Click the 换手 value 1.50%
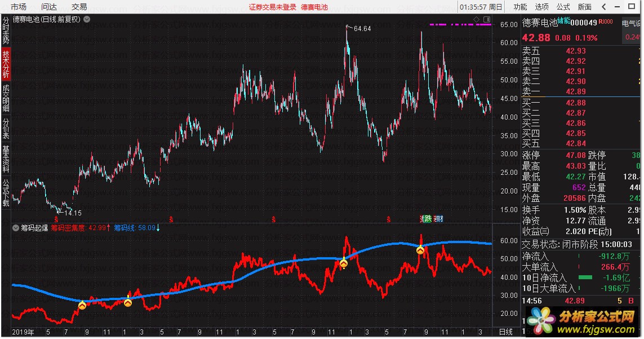Viewport: 644px width, 339px height. tap(575, 210)
